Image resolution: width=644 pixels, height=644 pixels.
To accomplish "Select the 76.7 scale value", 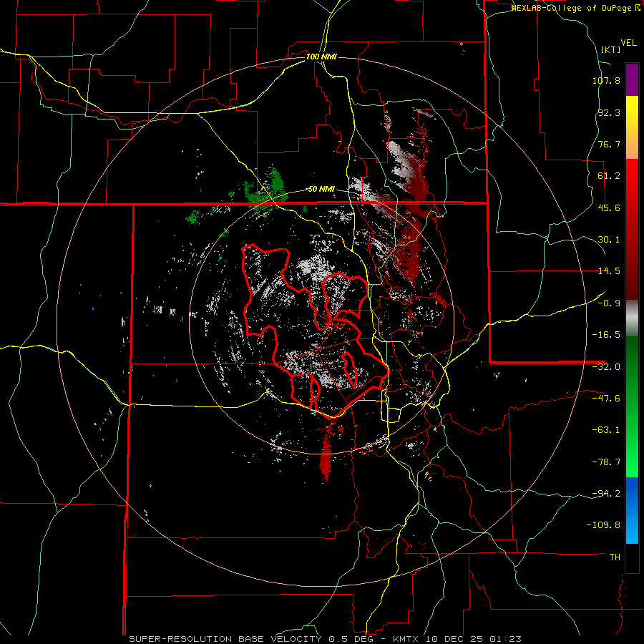I will 609,144.
